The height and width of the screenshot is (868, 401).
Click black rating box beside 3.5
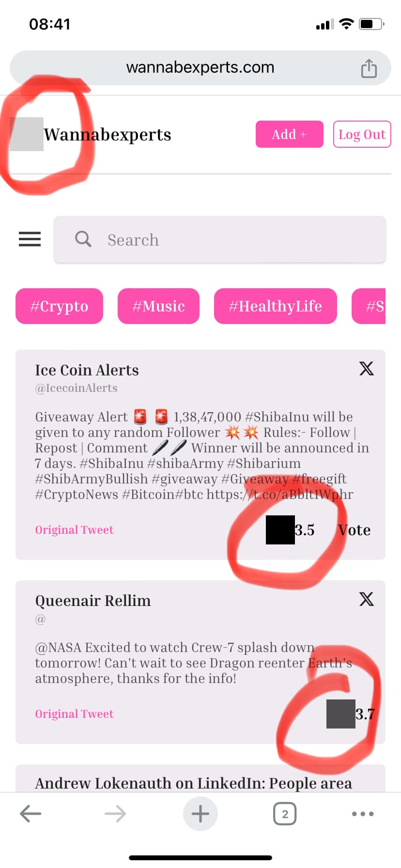click(280, 530)
